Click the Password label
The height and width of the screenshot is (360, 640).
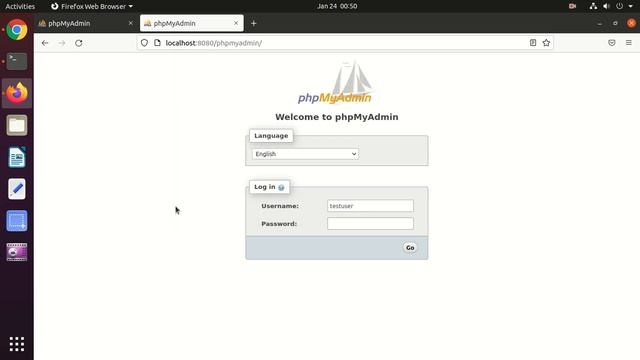(x=279, y=224)
